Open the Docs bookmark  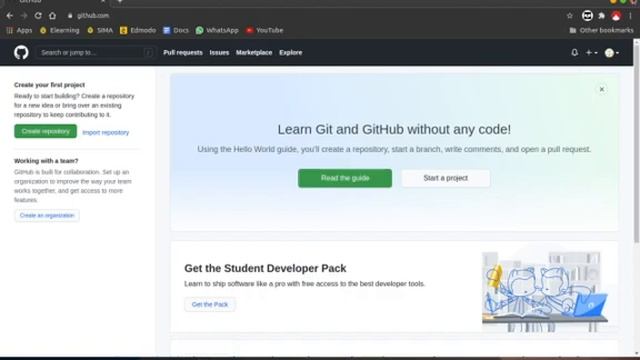(x=176, y=30)
